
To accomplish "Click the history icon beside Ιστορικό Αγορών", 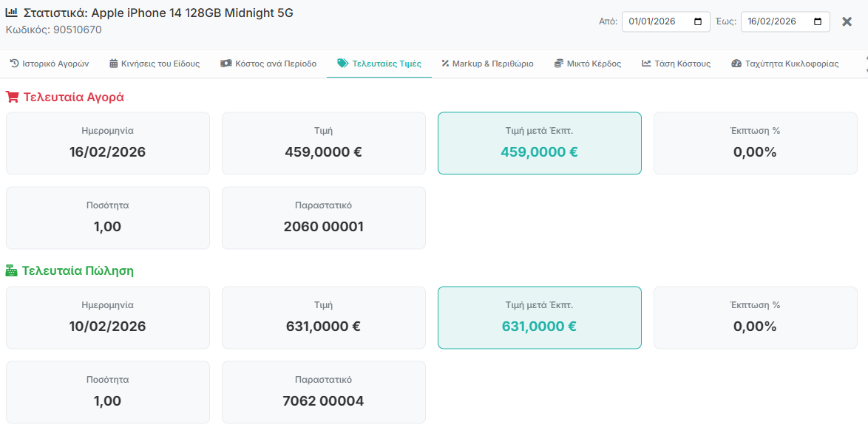I will (14, 64).
